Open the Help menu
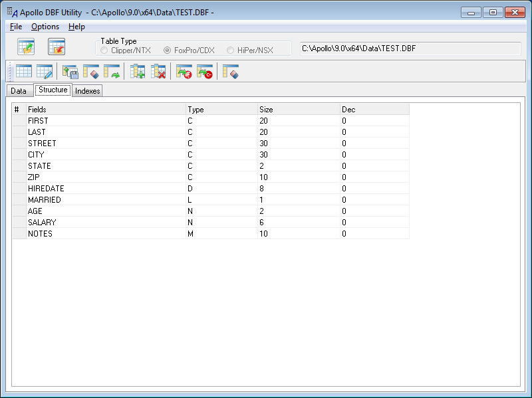The image size is (532, 398). click(76, 27)
